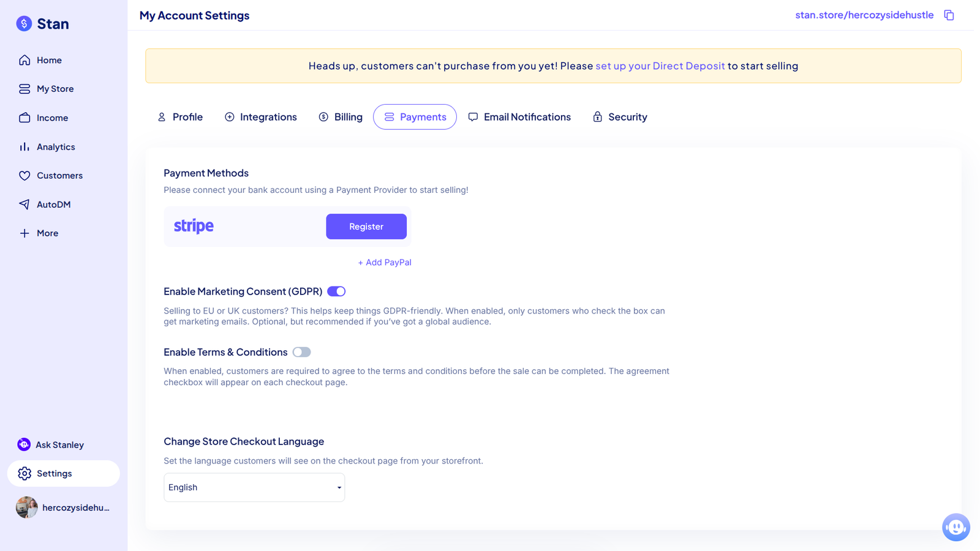Open Home from the sidebar house icon
Viewport: 980px width, 551px height.
pos(24,60)
